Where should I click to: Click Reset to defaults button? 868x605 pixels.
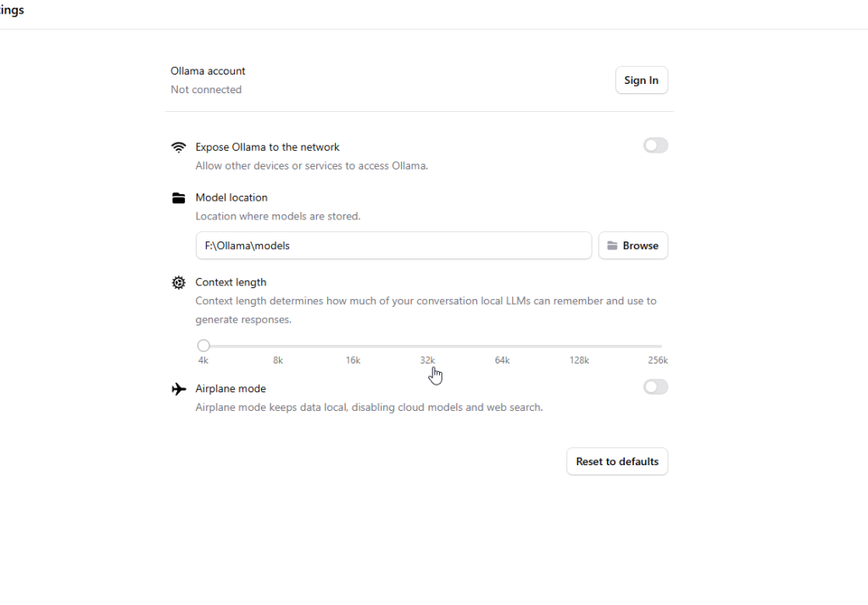pyautogui.click(x=617, y=462)
